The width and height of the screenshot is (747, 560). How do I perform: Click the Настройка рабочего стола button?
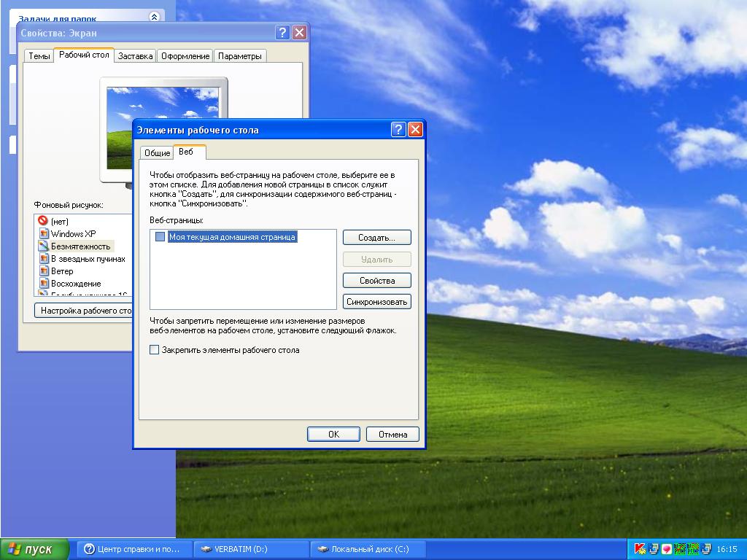point(83,311)
